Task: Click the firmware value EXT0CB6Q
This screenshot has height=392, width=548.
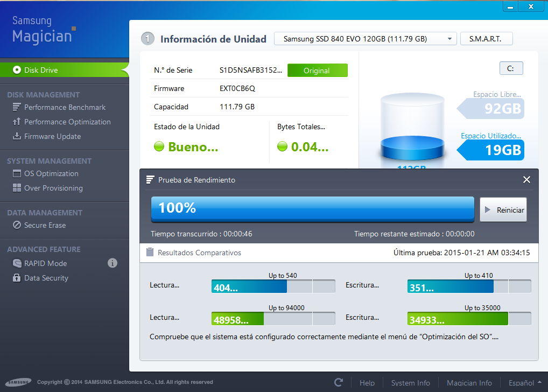Action: click(x=237, y=88)
